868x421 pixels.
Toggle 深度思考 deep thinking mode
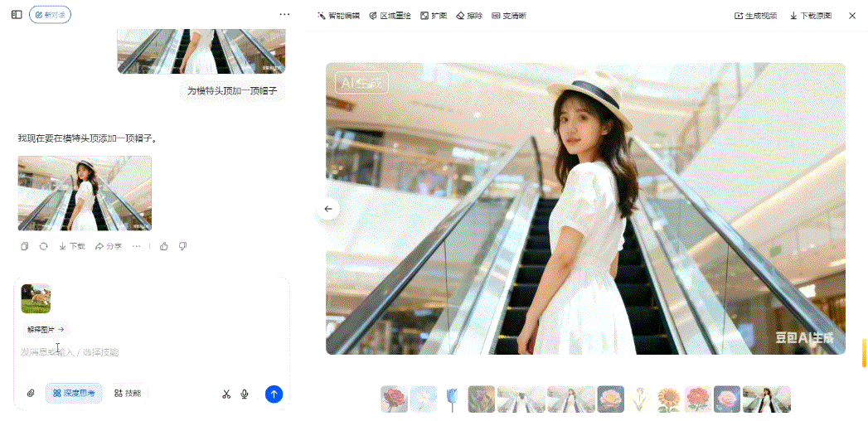[x=74, y=394]
